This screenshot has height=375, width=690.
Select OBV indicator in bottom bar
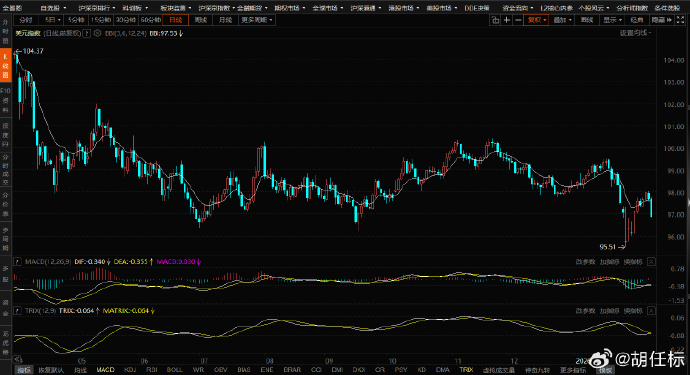(220, 370)
